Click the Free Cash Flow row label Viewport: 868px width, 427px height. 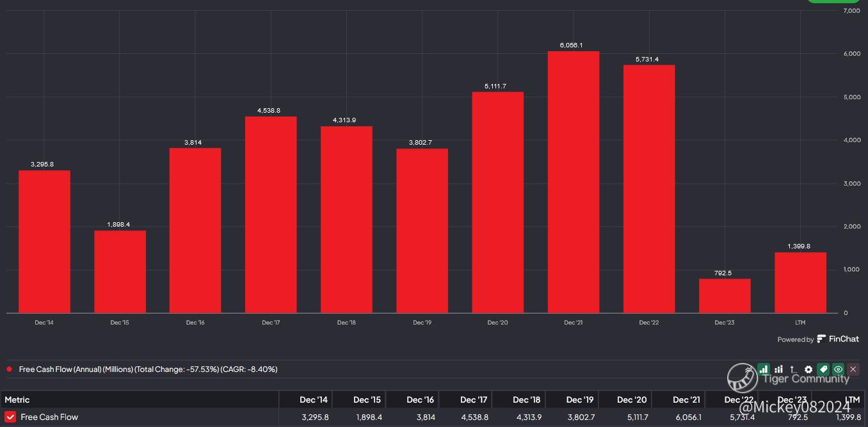(49, 417)
